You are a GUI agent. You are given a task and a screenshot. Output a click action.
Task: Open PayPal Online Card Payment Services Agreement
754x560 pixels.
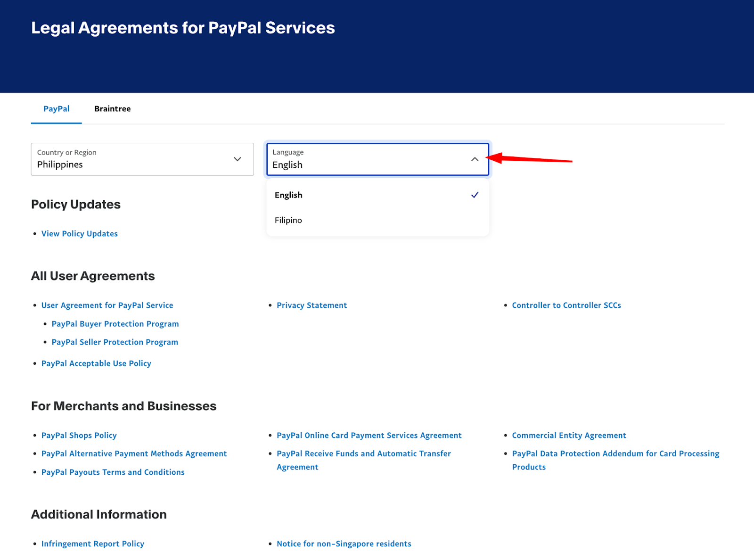(x=369, y=436)
